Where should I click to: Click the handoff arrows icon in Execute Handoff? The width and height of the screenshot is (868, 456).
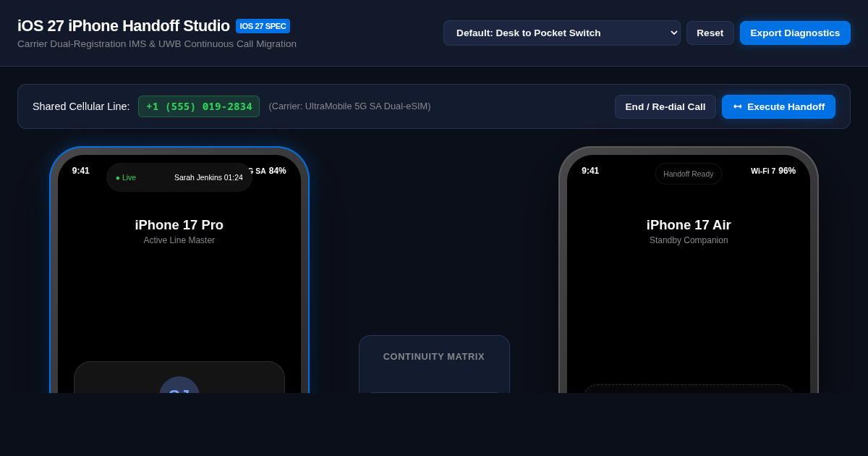click(737, 106)
